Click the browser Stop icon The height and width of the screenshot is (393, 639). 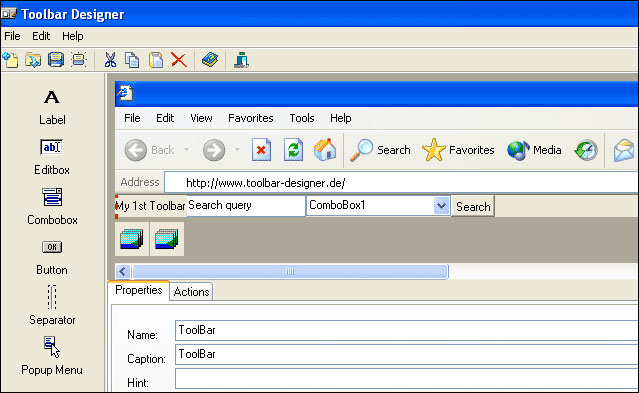click(x=261, y=150)
